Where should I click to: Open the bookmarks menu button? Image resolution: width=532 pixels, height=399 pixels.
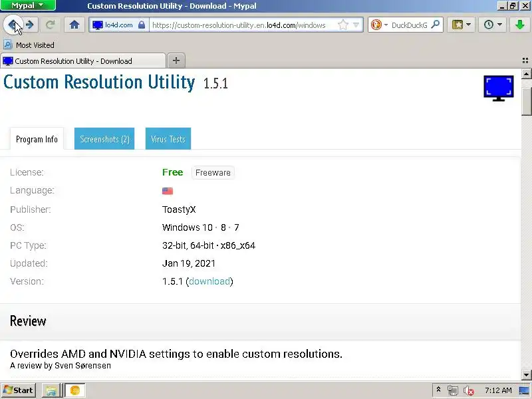[461, 25]
